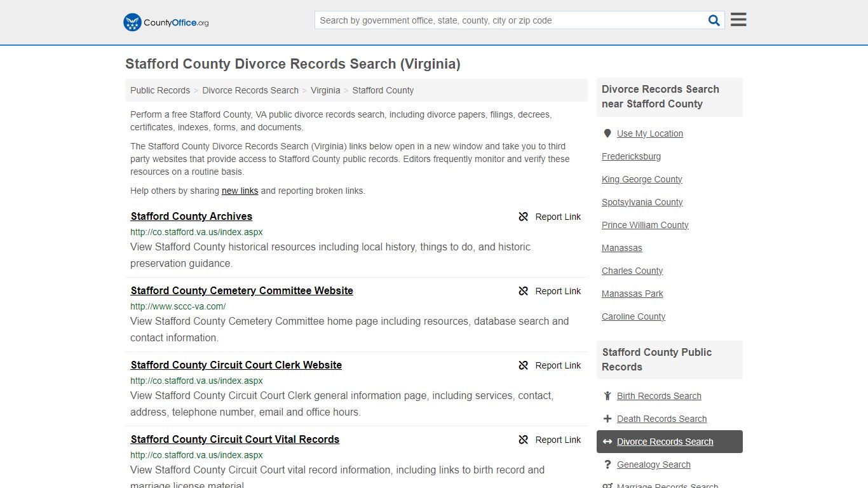This screenshot has width=868, height=488.
Task: Open Caroline County link
Action: click(634, 316)
